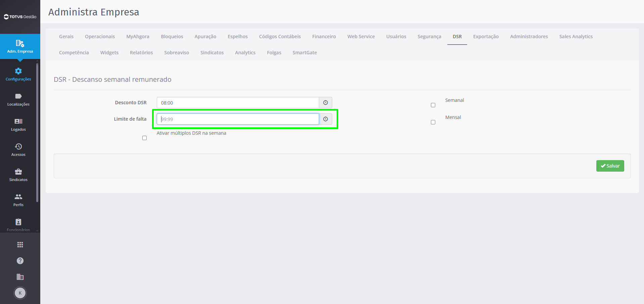Image resolution: width=644 pixels, height=304 pixels.
Task: Open the Códigos Contábeis tab
Action: (280, 37)
